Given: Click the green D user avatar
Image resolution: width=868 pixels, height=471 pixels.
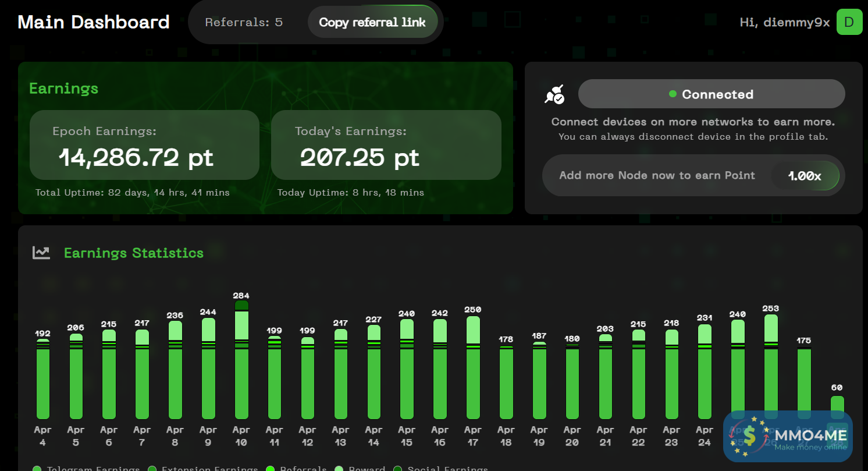Looking at the screenshot, I should 849,22.
